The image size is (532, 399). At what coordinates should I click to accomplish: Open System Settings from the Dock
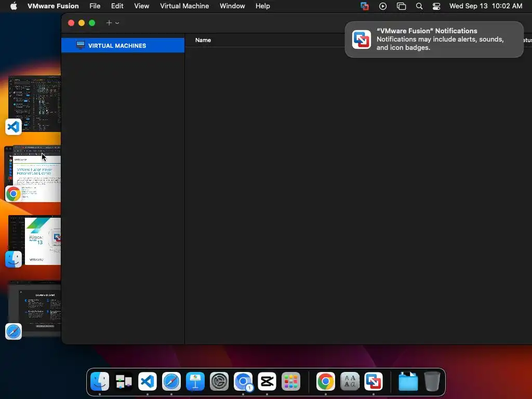[x=219, y=381]
